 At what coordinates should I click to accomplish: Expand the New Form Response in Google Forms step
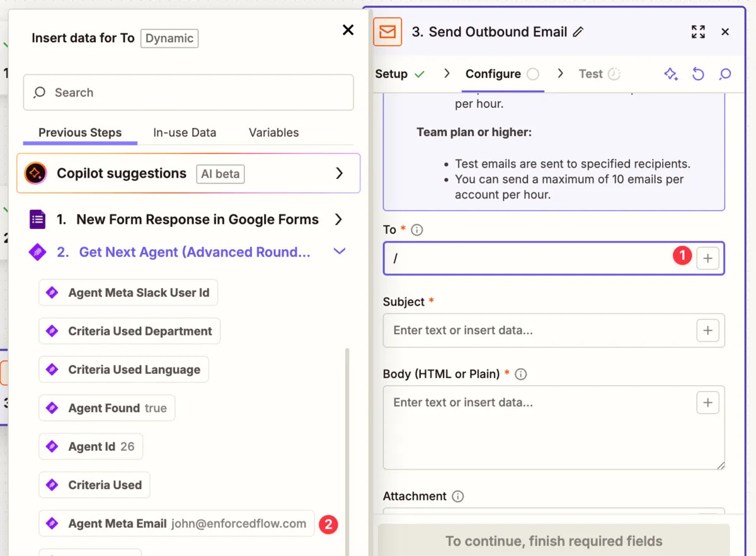point(340,219)
